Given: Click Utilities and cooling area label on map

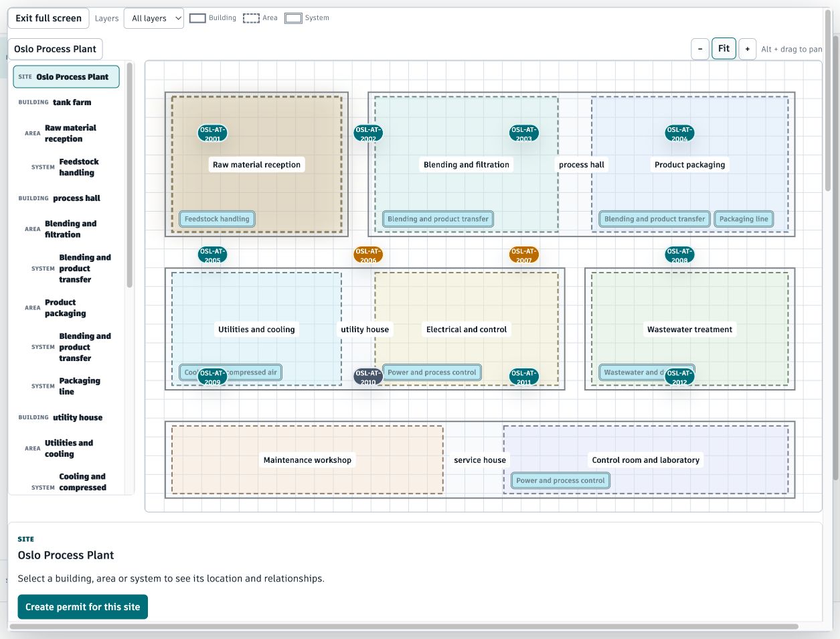Looking at the screenshot, I should (x=256, y=330).
